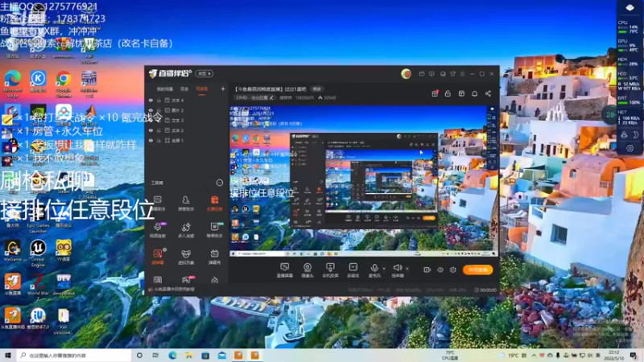Open the gift box icon with the red badge
This screenshot has width=644, height=362.
(x=435, y=93)
